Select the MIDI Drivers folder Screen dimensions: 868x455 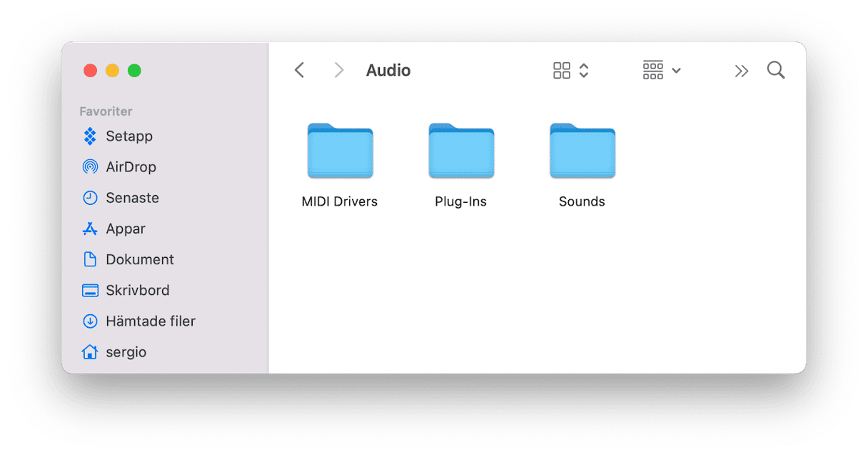point(340,151)
